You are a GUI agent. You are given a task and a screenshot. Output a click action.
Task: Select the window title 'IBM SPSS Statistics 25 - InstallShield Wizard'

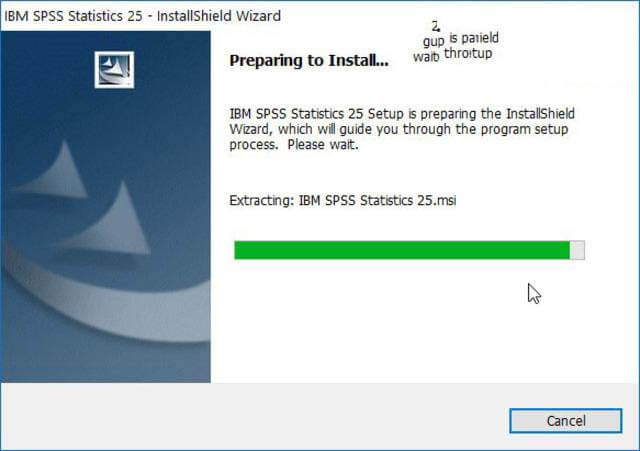pyautogui.click(x=142, y=16)
